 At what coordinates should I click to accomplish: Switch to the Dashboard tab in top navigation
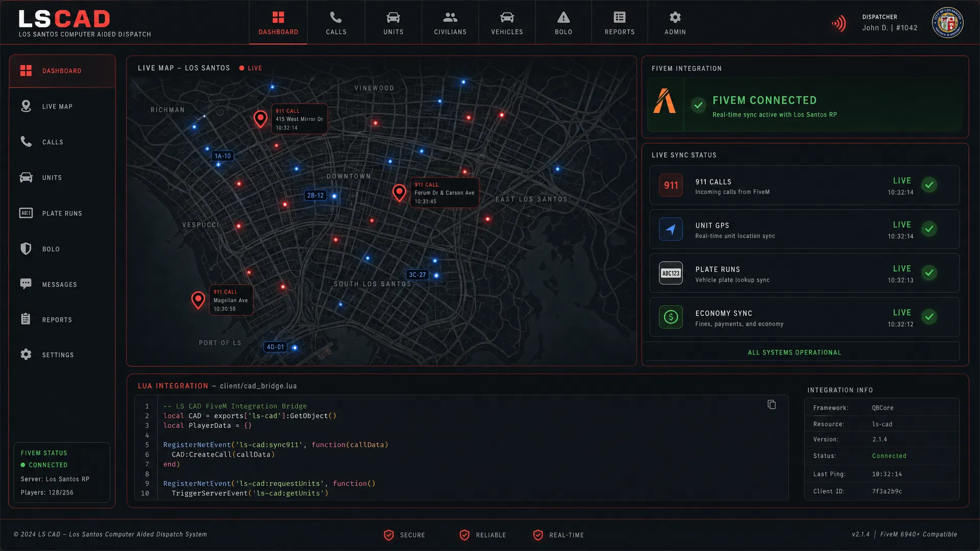pyautogui.click(x=278, y=22)
